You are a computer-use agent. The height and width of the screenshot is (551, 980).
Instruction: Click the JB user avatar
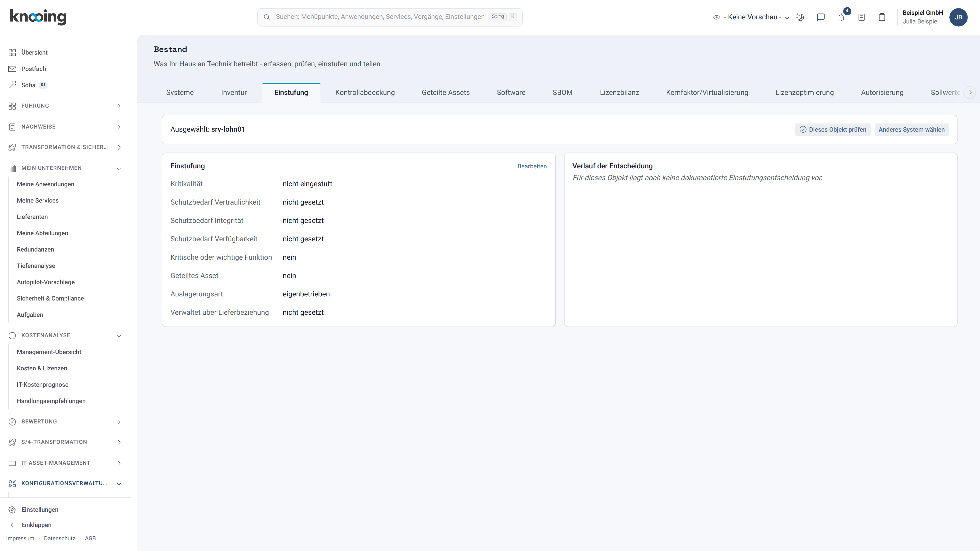point(958,17)
